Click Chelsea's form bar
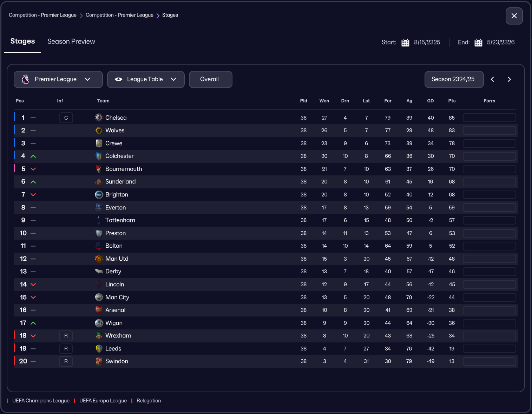 tap(490, 118)
